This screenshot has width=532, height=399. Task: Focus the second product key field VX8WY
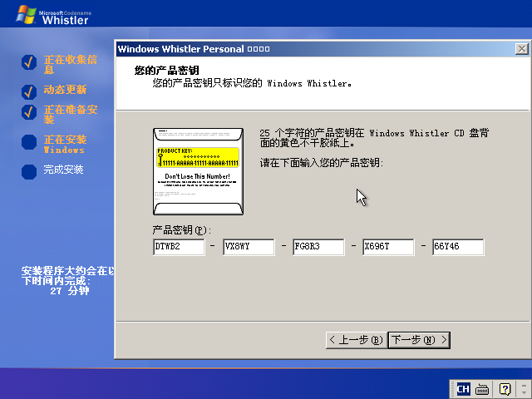point(249,247)
